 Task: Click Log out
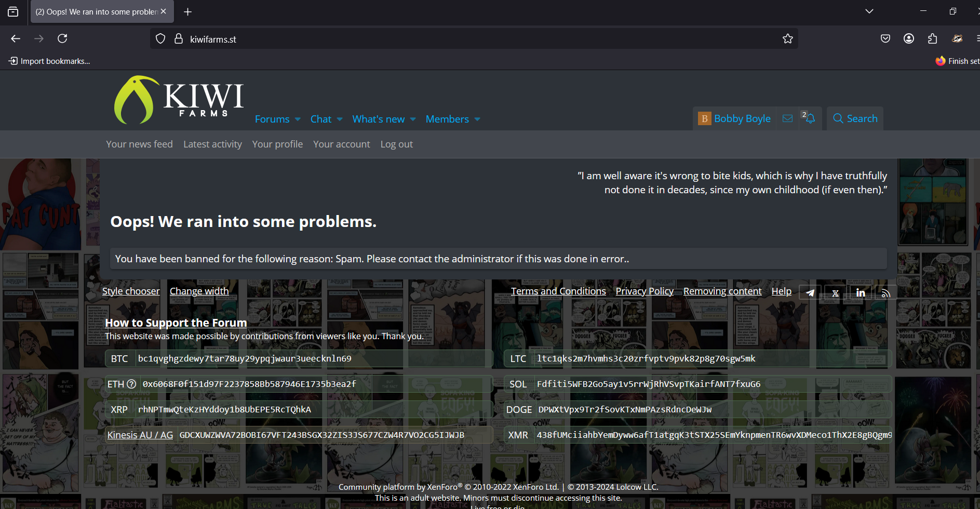(397, 144)
